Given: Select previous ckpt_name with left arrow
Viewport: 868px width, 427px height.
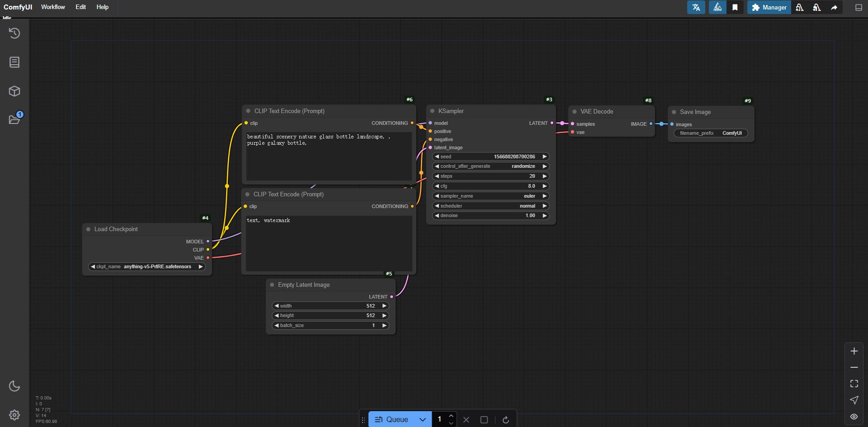Looking at the screenshot, I should coord(93,266).
